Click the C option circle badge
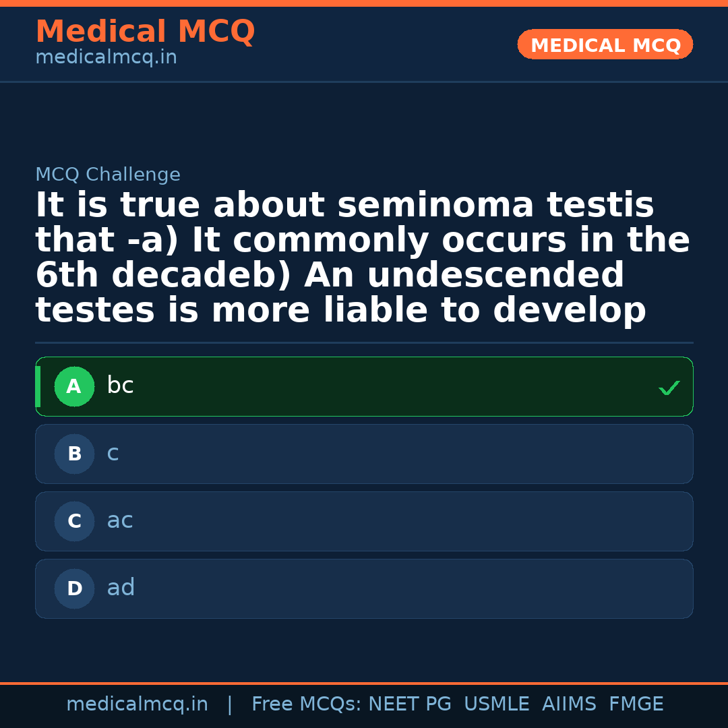Screen dimensions: 728x728 click(x=74, y=522)
